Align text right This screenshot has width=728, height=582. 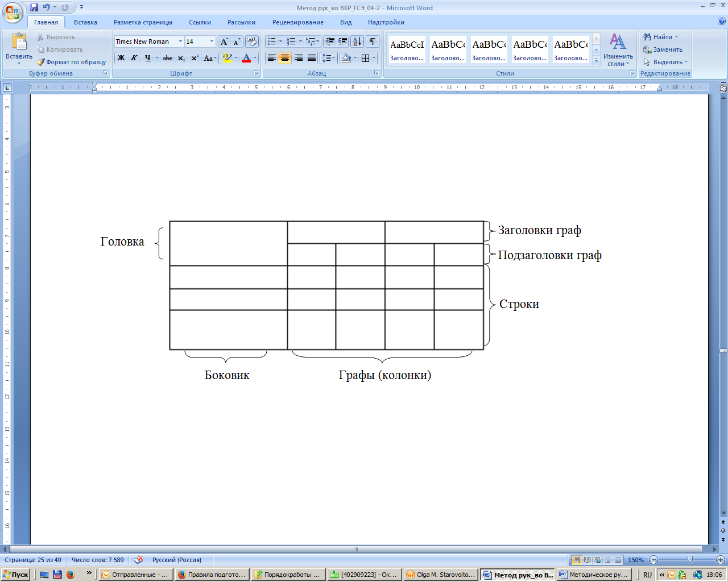pyautogui.click(x=298, y=58)
